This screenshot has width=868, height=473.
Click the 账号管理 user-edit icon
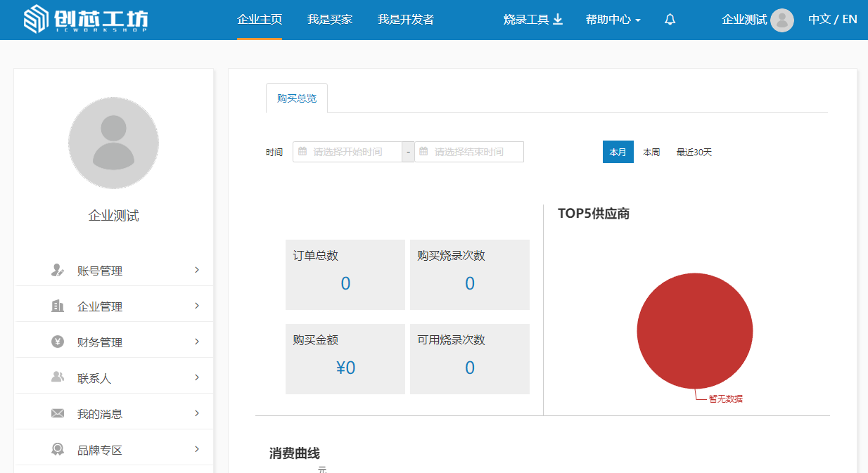click(58, 271)
